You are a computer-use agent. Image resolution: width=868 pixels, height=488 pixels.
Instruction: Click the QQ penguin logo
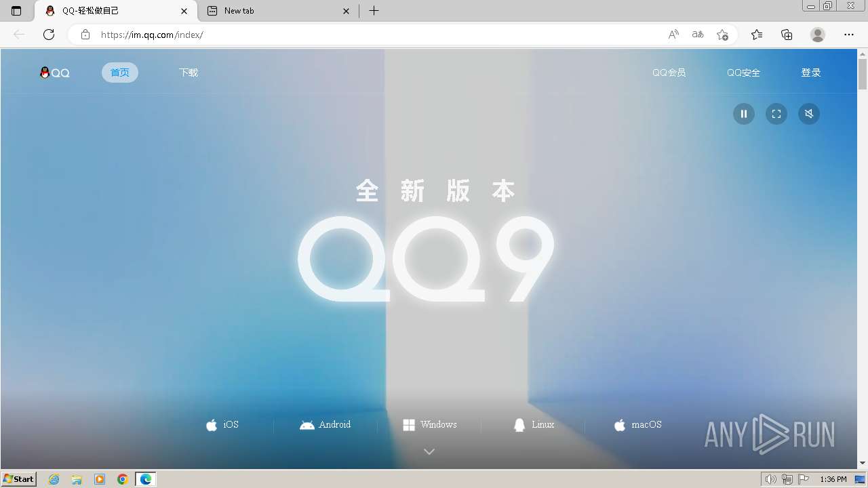55,73
